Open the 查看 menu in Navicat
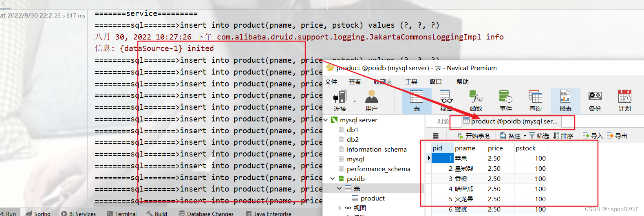This screenshot has width=644, height=216. 355,82
